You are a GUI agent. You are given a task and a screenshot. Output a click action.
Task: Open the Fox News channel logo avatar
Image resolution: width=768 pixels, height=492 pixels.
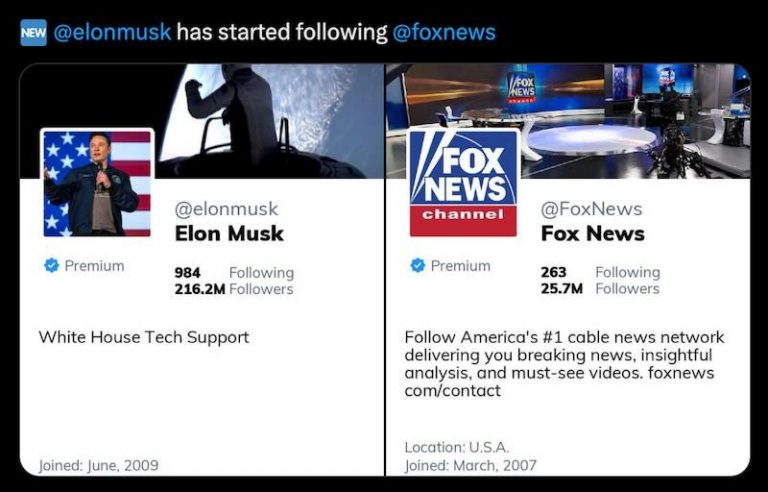coord(463,182)
